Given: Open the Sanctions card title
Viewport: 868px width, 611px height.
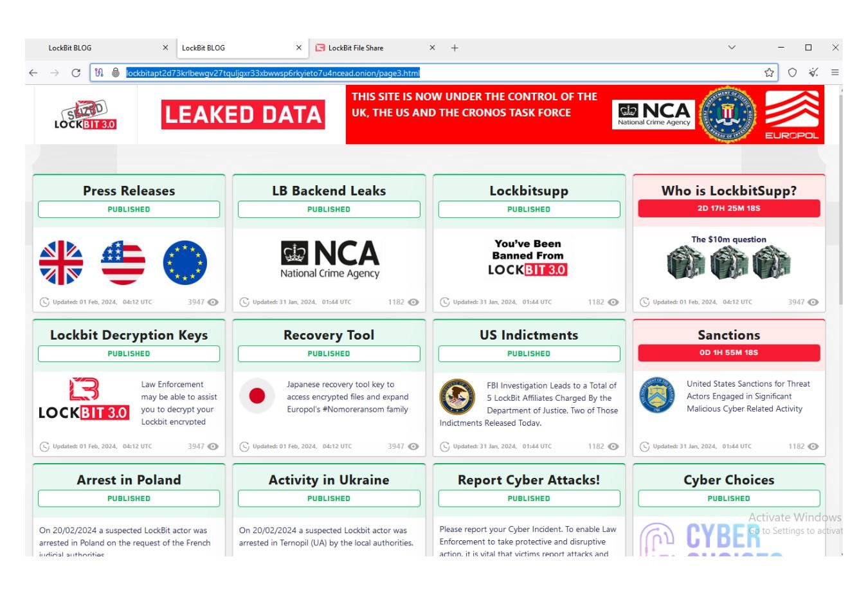Looking at the screenshot, I should [729, 335].
